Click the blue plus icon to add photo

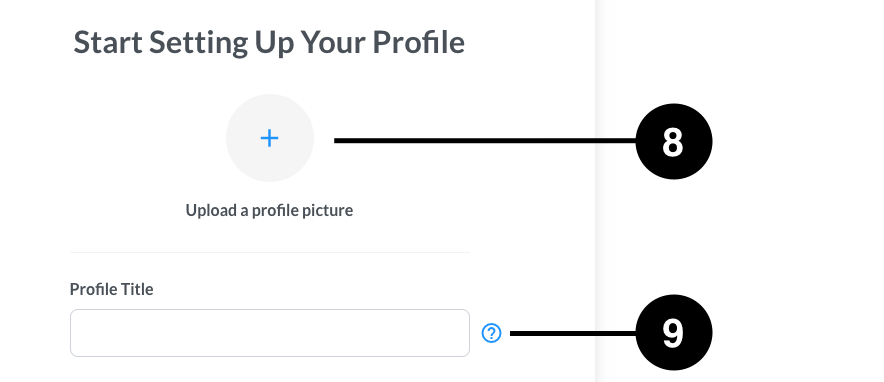269,138
